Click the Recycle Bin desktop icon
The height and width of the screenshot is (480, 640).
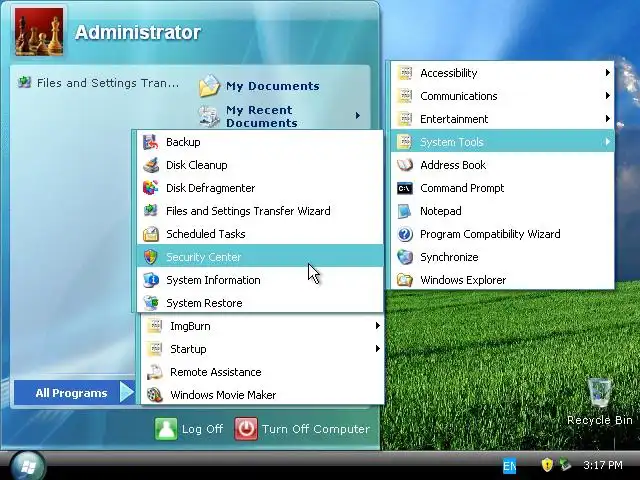pos(600,392)
